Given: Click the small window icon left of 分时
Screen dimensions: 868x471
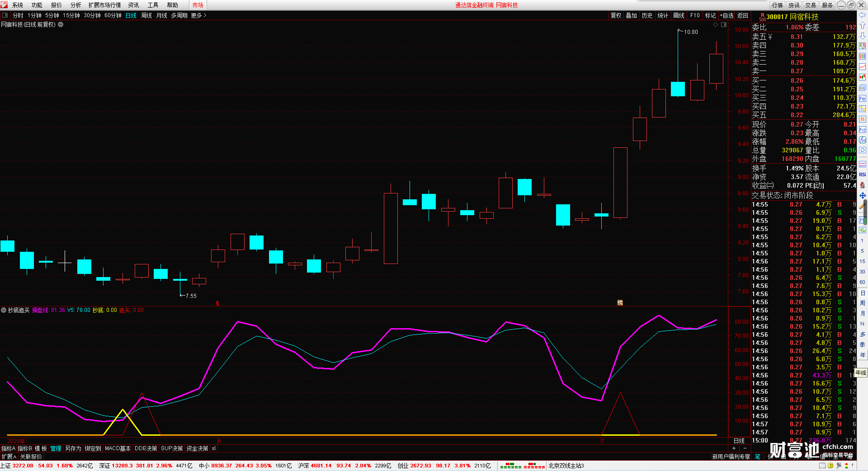Looking at the screenshot, I should [x=5, y=15].
